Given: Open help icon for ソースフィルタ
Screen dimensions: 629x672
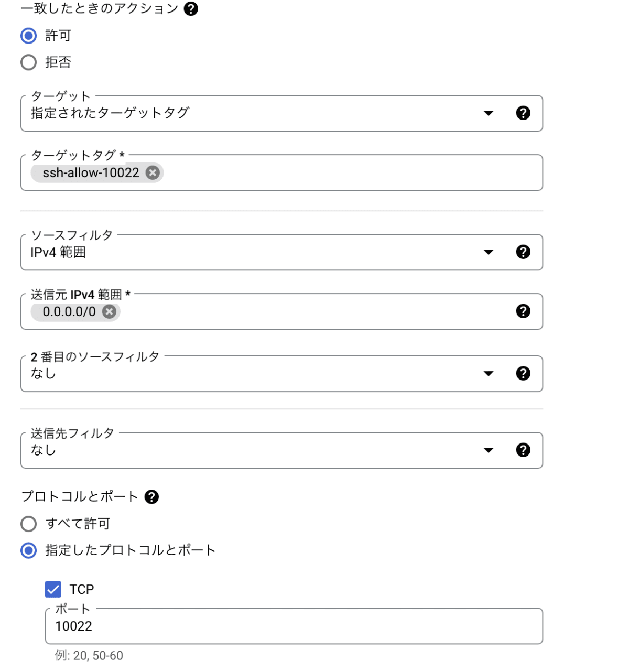Looking at the screenshot, I should coord(523,252).
